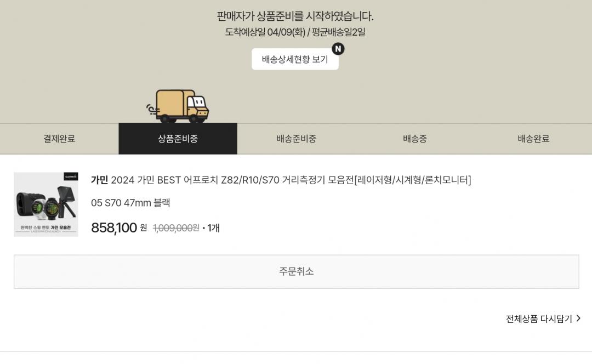The height and width of the screenshot is (364, 592).
Task: Click the 05 S70 47mm 블랙 option text
Action: click(130, 203)
